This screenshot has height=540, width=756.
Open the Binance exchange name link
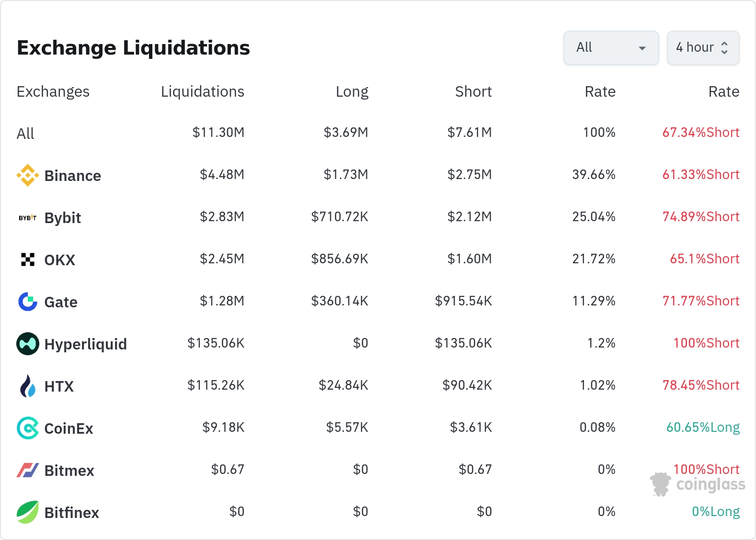click(x=72, y=176)
